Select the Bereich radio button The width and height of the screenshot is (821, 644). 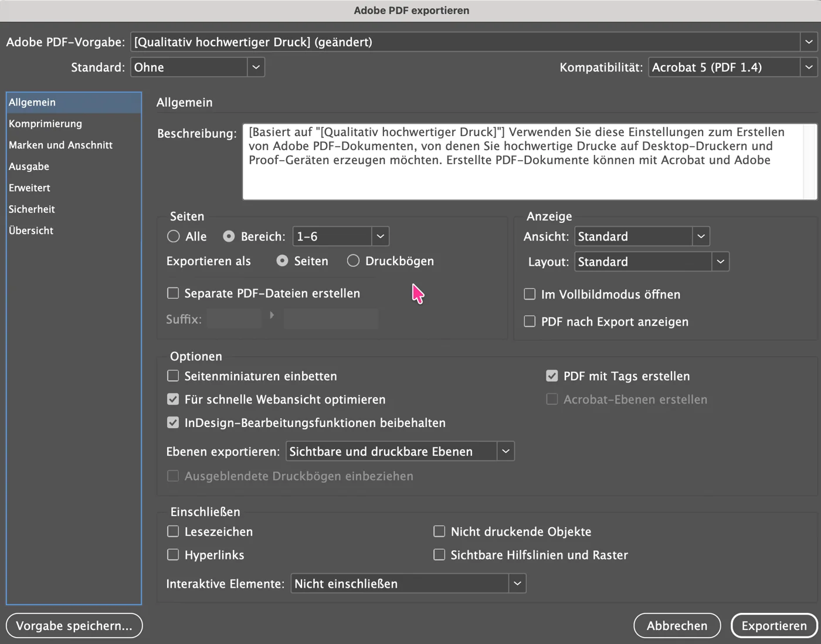(x=229, y=236)
